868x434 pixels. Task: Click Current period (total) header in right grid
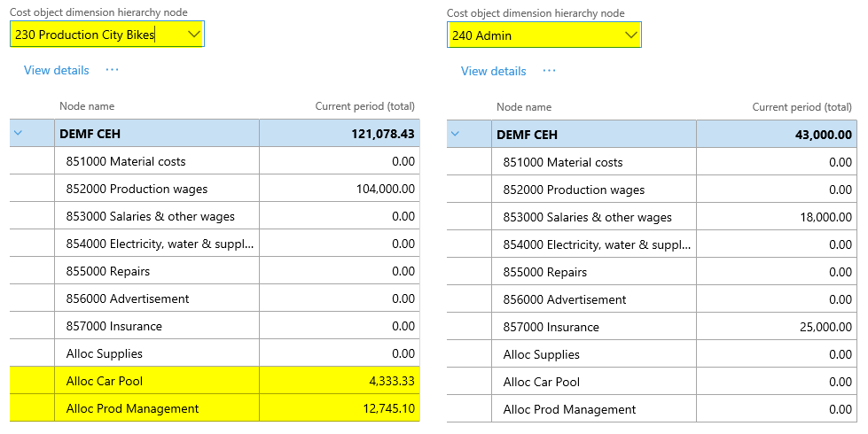click(802, 107)
